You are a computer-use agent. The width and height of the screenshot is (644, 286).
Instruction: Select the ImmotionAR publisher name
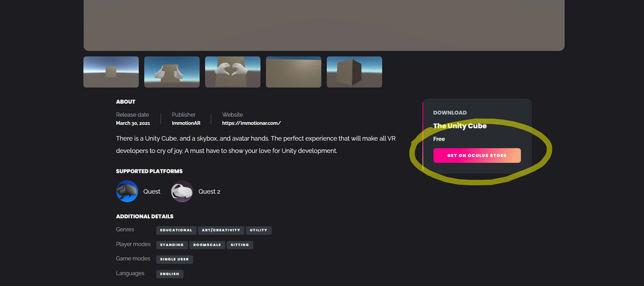click(x=186, y=123)
